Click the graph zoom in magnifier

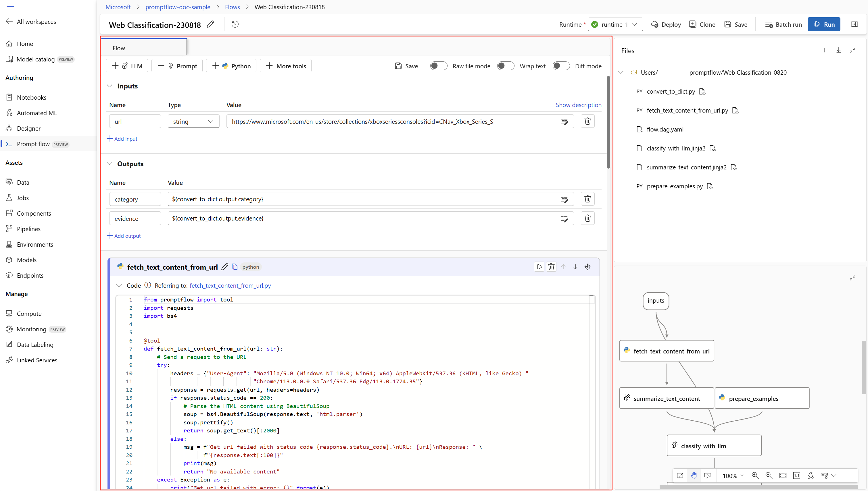755,475
